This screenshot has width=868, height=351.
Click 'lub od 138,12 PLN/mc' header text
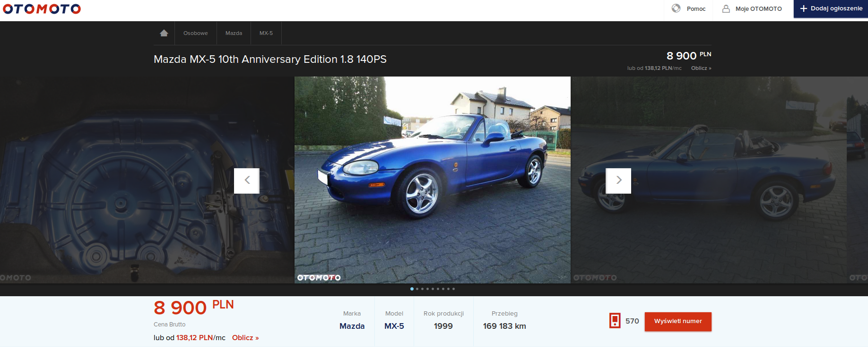tap(654, 68)
